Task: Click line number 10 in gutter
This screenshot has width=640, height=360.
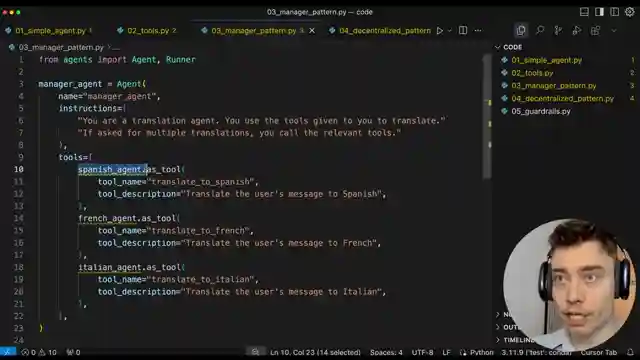Action: click(x=19, y=169)
